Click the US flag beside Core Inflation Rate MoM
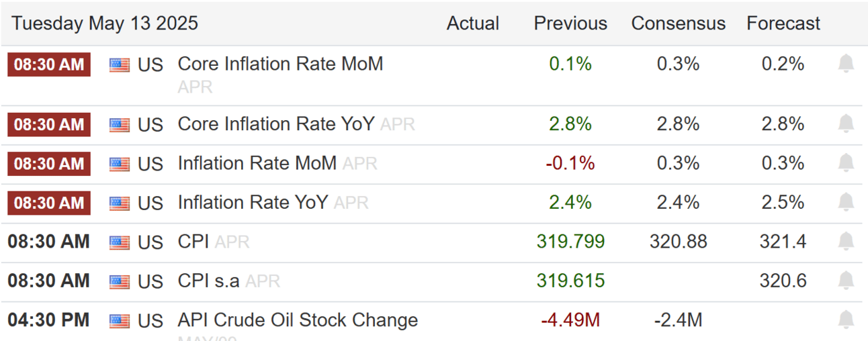The image size is (868, 341). (x=120, y=65)
